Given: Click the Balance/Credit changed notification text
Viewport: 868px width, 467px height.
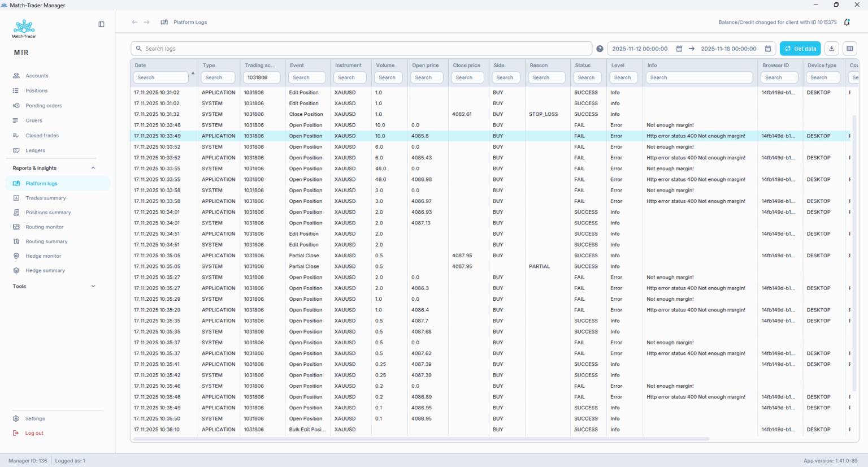Looking at the screenshot, I should click(x=778, y=22).
